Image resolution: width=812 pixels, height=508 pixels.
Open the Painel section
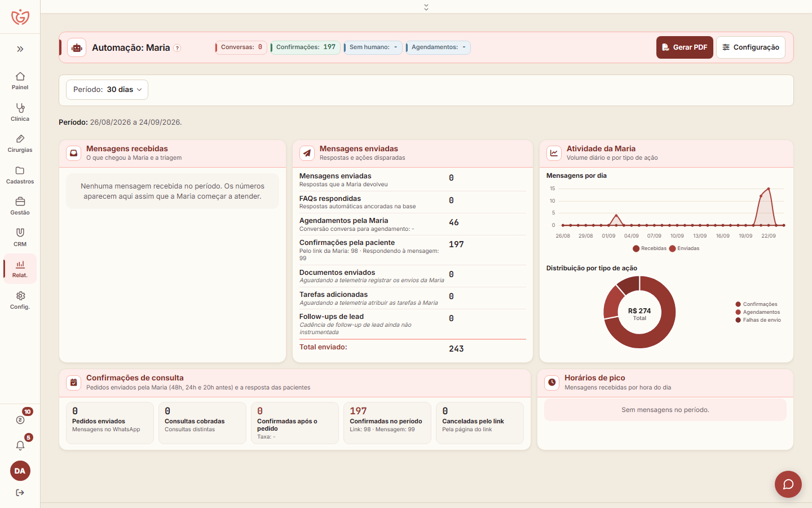(x=20, y=81)
